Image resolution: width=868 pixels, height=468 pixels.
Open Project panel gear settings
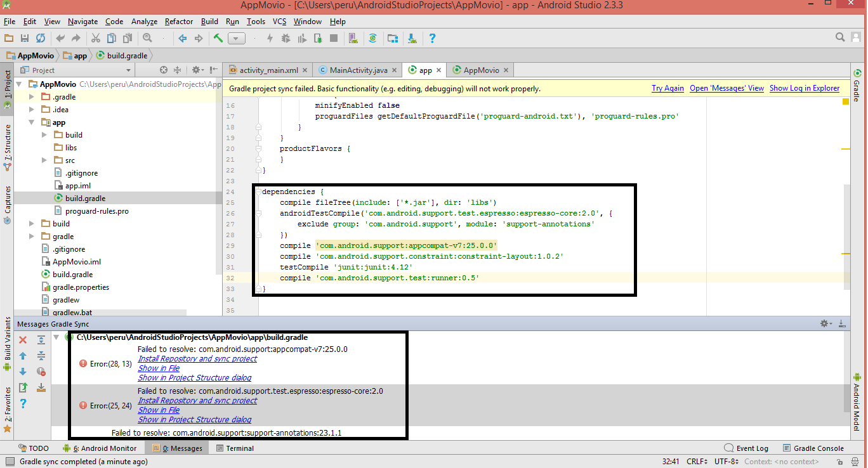coord(197,70)
